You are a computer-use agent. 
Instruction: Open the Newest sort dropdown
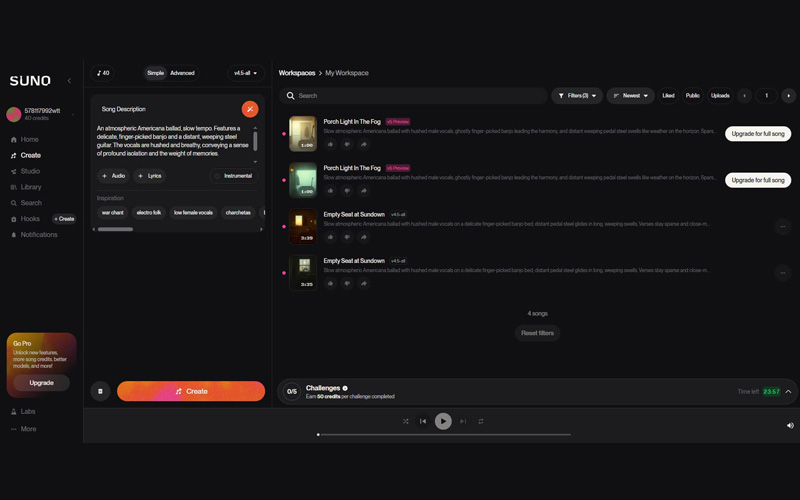coord(630,95)
